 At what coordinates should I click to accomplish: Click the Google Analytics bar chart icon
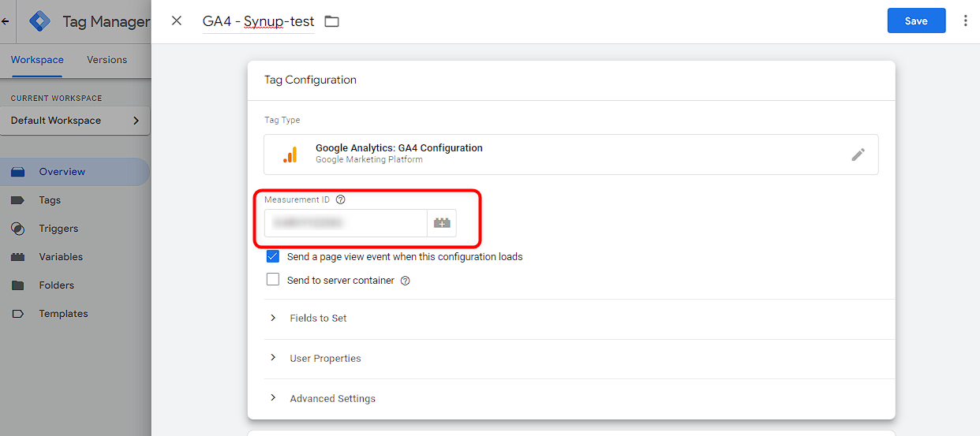pyautogui.click(x=290, y=155)
